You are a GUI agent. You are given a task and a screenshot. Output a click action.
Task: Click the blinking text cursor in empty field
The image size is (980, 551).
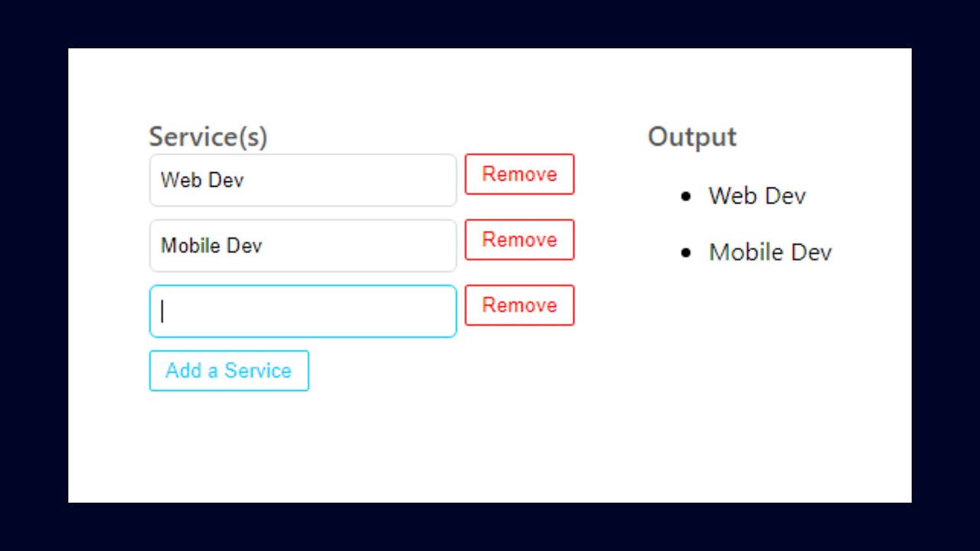tap(162, 311)
